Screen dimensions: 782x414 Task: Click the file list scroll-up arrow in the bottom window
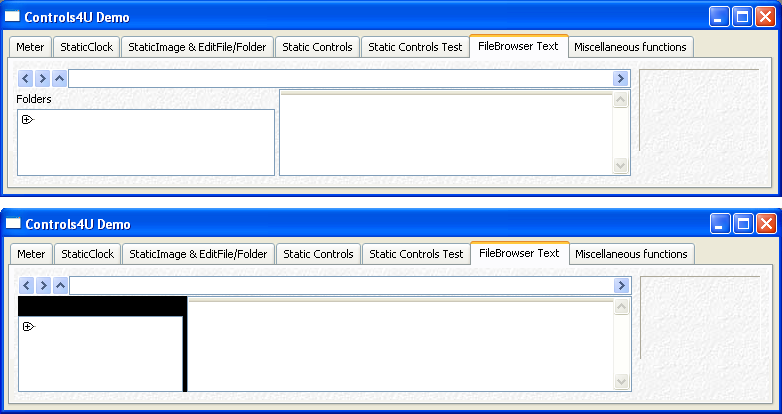point(622,308)
